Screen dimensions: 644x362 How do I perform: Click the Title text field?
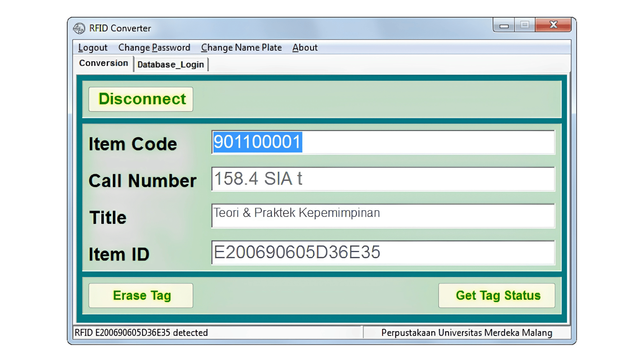coord(383,216)
